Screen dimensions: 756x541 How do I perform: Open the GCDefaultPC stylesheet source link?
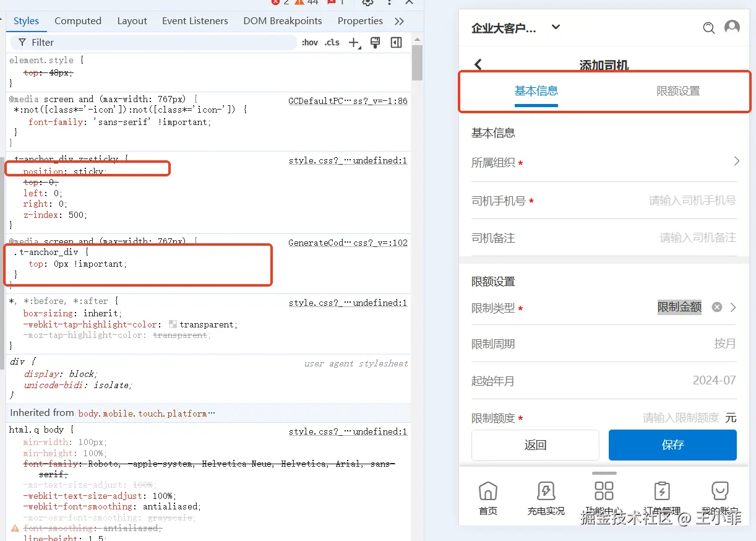(348, 100)
